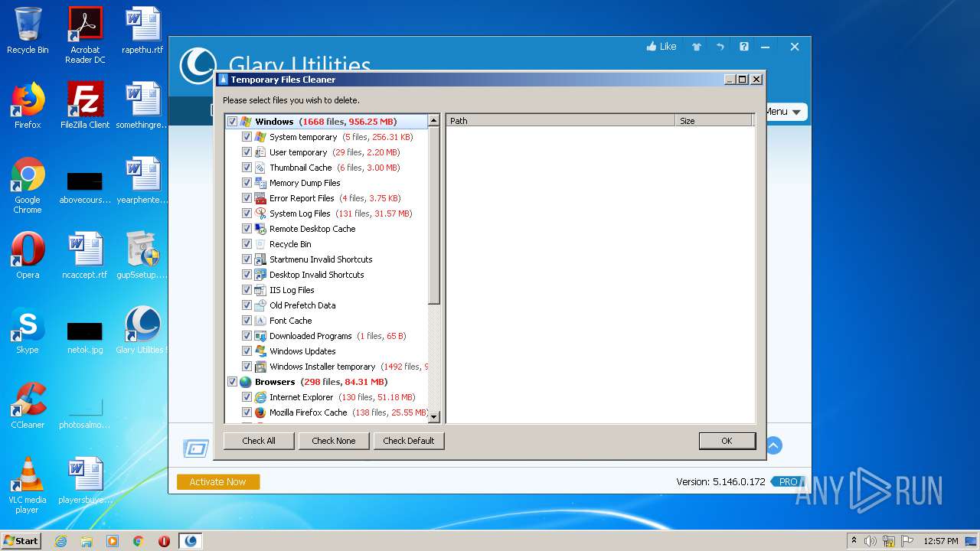Viewport: 980px width, 551px height.
Task: Click the blue up-arrow circle button
Action: click(774, 445)
